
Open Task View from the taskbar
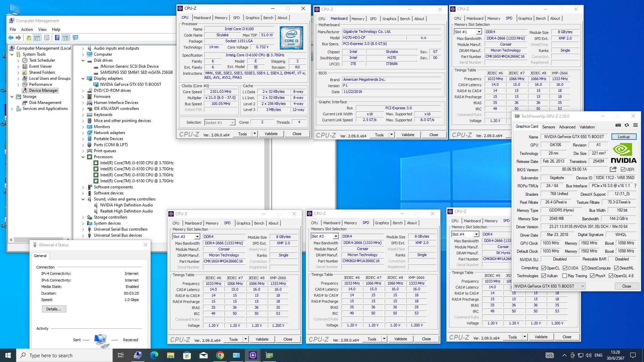point(121,355)
